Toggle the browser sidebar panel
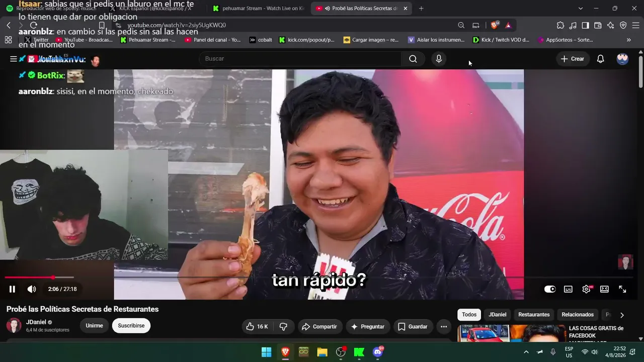The image size is (644, 362). click(x=586, y=25)
